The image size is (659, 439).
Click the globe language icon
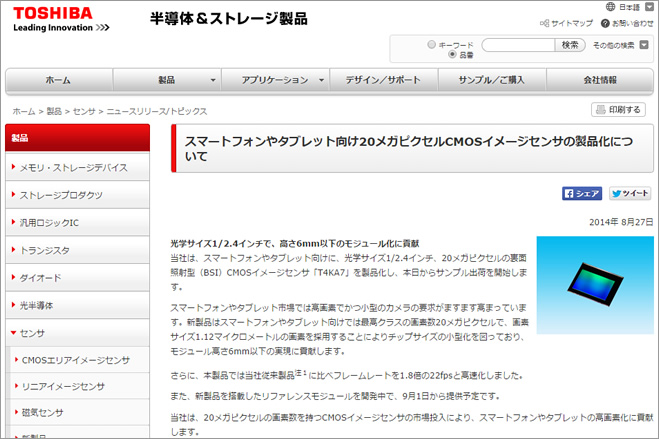click(x=610, y=7)
